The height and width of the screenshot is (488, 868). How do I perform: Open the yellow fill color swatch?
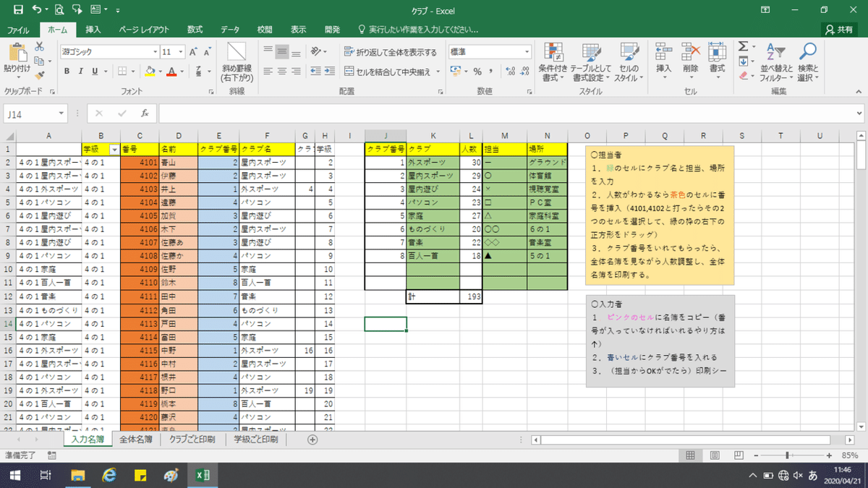150,71
